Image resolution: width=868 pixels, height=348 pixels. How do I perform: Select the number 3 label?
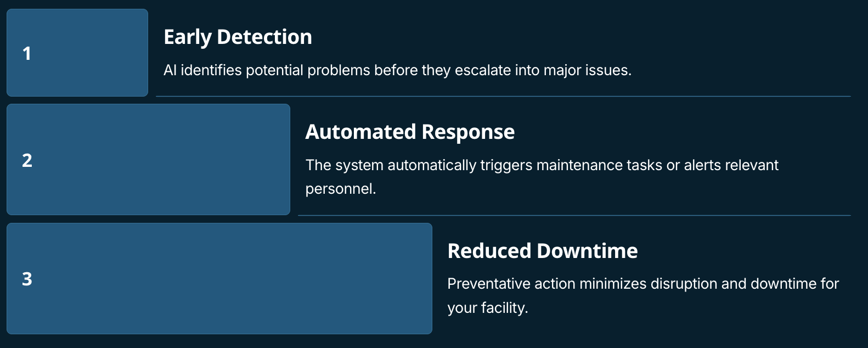point(27,279)
